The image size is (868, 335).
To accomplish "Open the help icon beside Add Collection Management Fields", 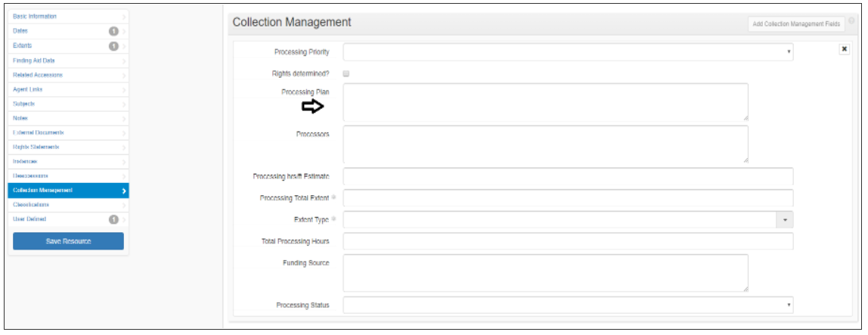I will 851,20.
